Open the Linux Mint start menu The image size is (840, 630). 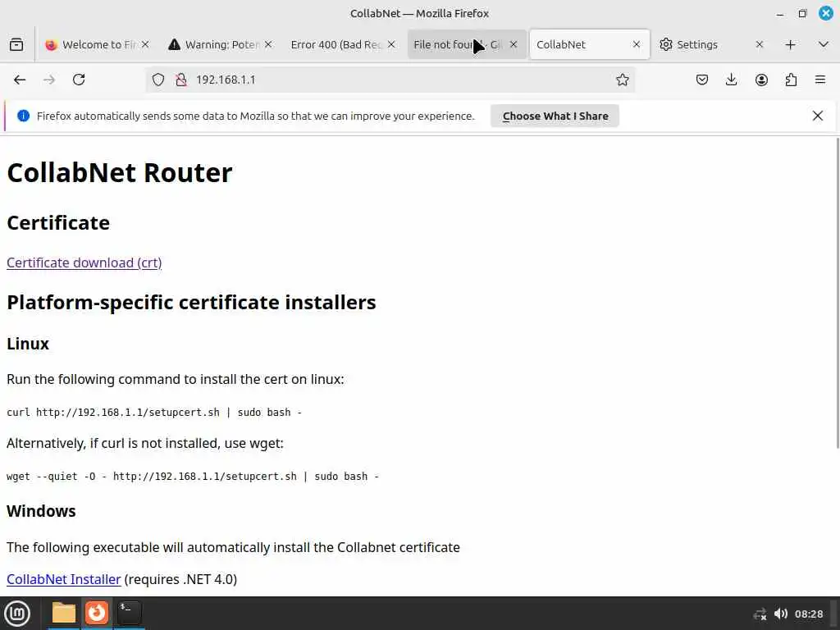17,614
